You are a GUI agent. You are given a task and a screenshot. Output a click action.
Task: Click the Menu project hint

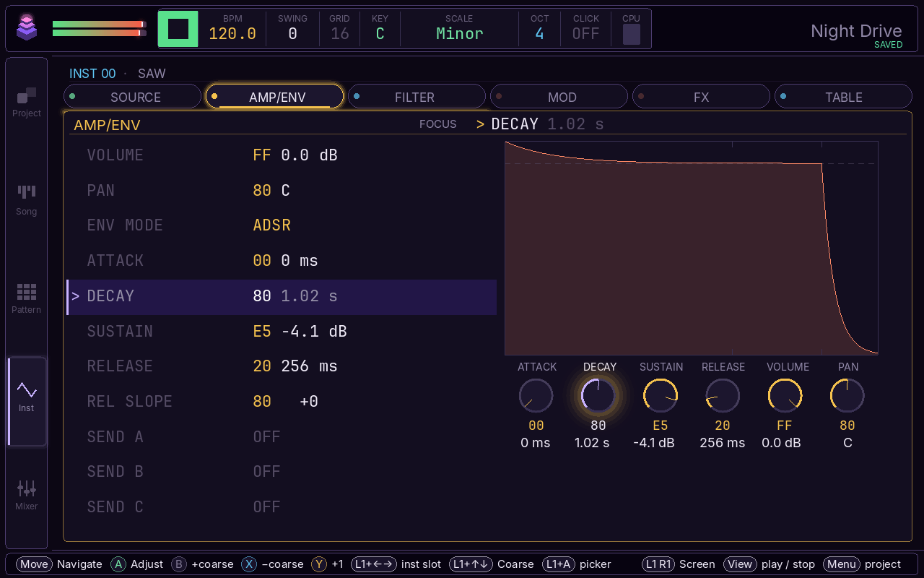point(862,564)
